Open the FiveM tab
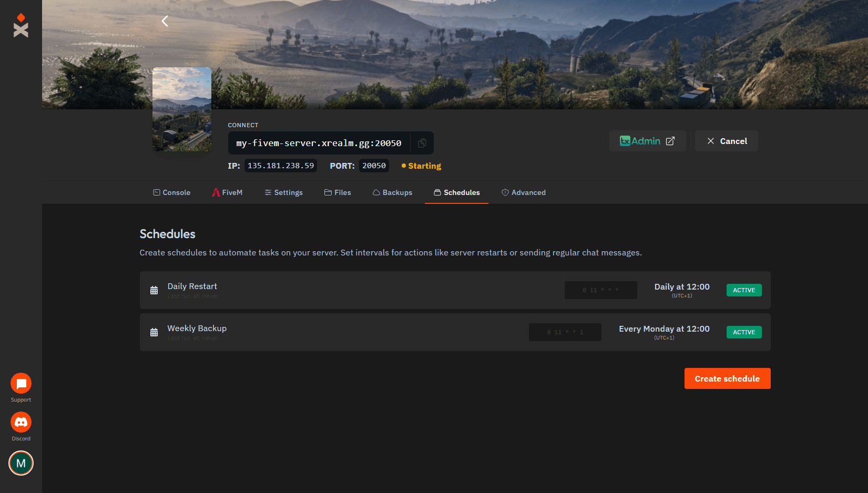Screen dimensions: 868x493 pyautogui.click(x=227, y=192)
